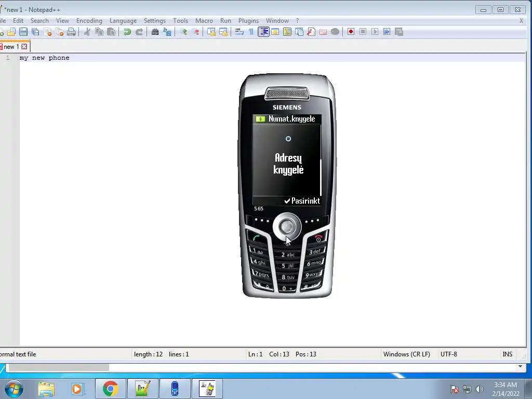Viewport: 532px width, 399px height.
Task: Click the Save file toolbar icon
Action: point(23,32)
